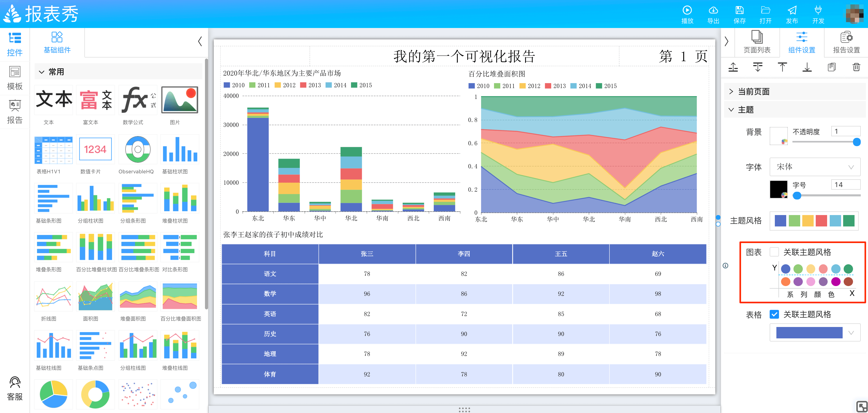The width and height of the screenshot is (868, 413).
Task: Select the 数值卡片 number card component
Action: [95, 149]
